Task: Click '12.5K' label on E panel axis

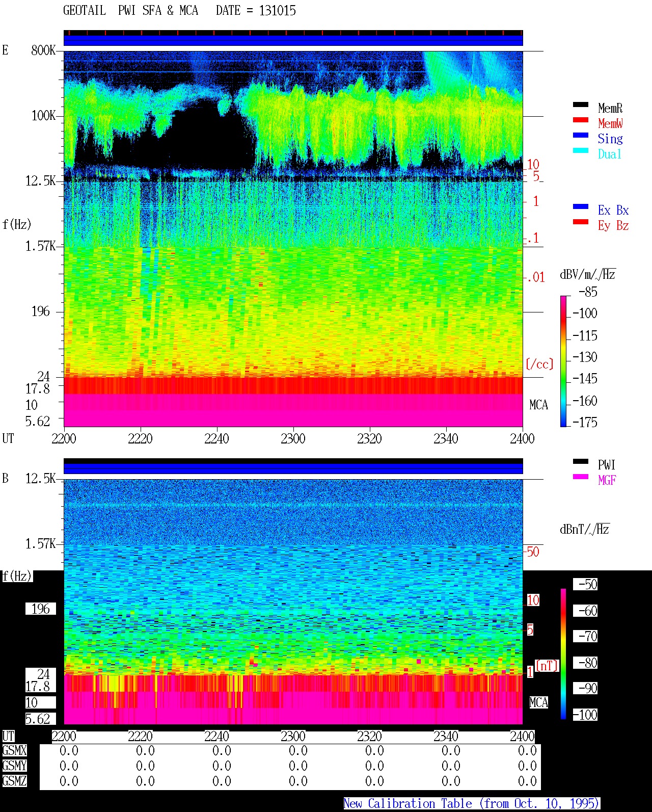Action: tap(41, 180)
